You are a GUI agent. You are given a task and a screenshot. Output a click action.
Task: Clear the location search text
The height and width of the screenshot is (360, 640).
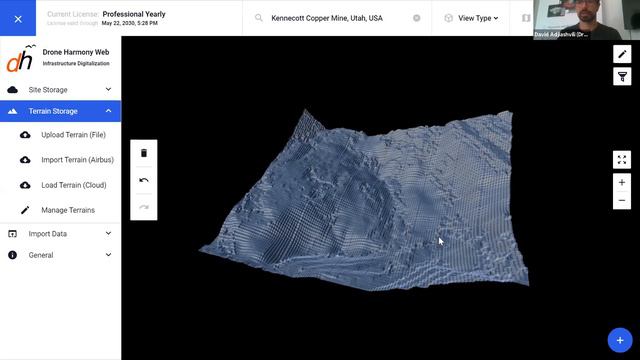416,18
